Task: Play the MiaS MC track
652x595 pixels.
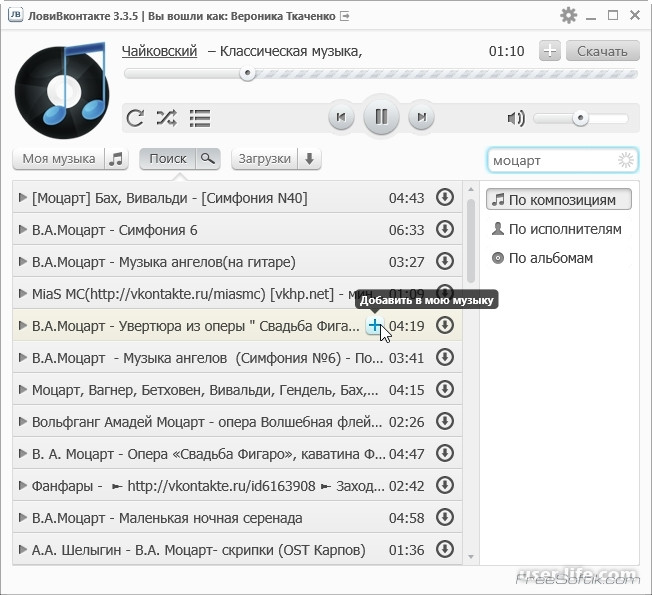Action: 23,294
